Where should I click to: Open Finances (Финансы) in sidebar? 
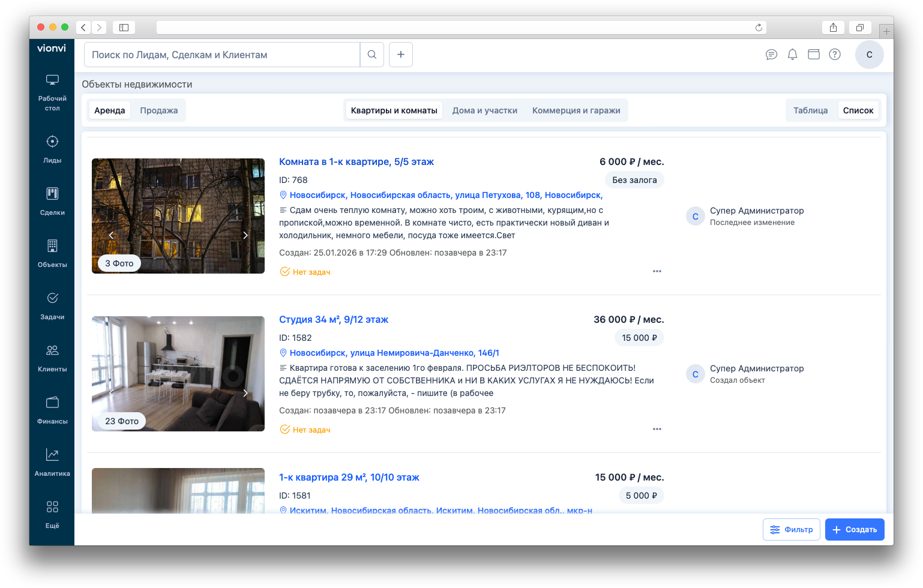click(x=52, y=409)
